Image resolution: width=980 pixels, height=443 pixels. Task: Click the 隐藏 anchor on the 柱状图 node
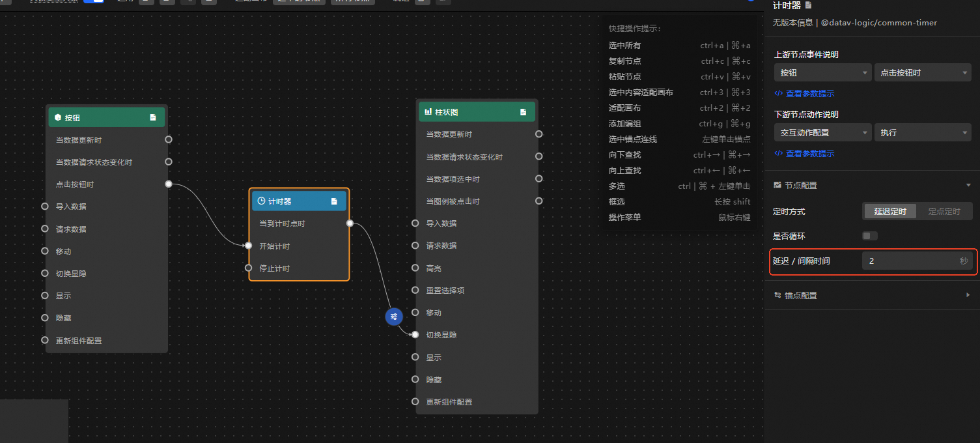tap(415, 379)
